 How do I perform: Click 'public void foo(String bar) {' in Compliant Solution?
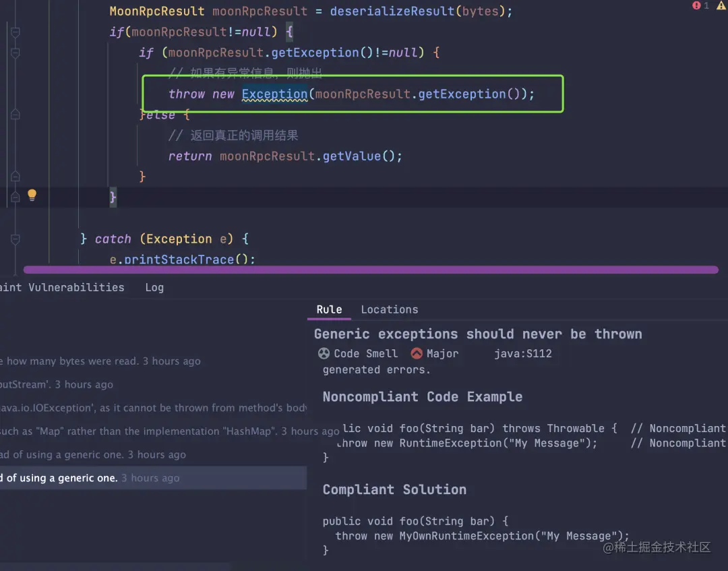coord(415,521)
